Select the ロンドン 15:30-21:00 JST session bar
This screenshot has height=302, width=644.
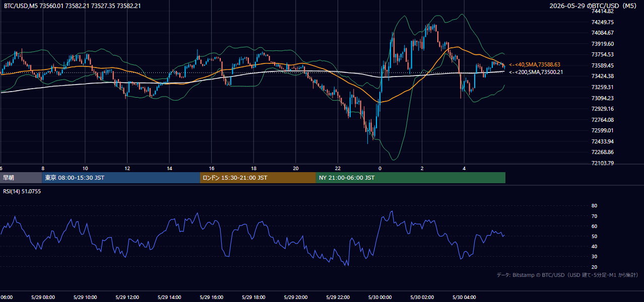tap(258, 178)
